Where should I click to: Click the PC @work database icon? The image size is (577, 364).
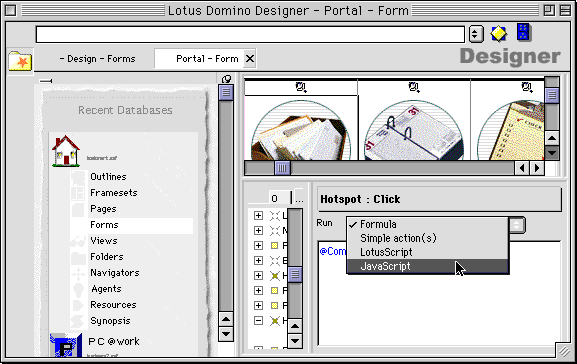66,345
